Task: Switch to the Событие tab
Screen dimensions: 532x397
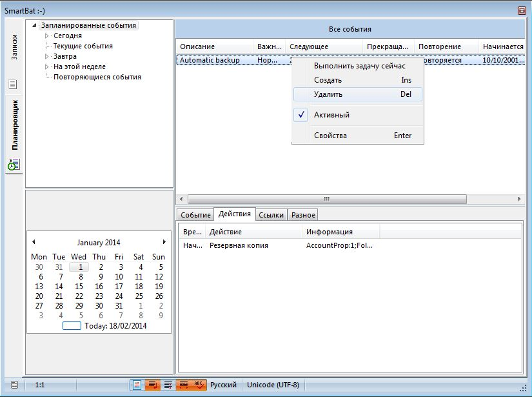Action: pyautogui.click(x=195, y=215)
